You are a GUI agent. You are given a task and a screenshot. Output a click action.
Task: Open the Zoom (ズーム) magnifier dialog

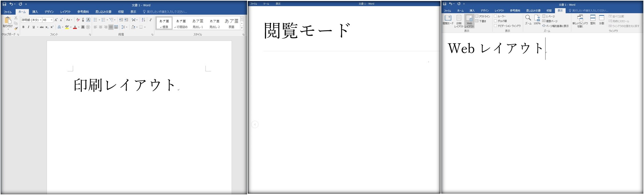(528, 19)
